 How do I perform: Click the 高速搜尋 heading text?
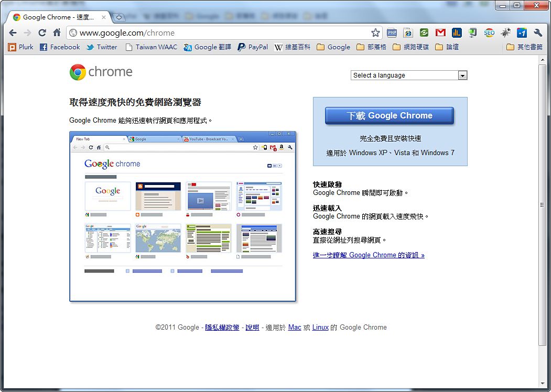click(327, 232)
